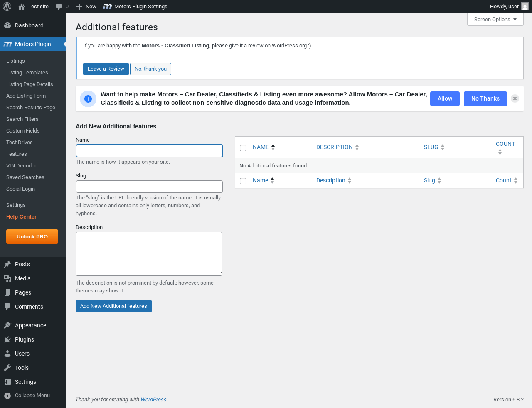The image size is (532, 408).
Task: Check the select-all box in table footer
Action: [x=243, y=181]
